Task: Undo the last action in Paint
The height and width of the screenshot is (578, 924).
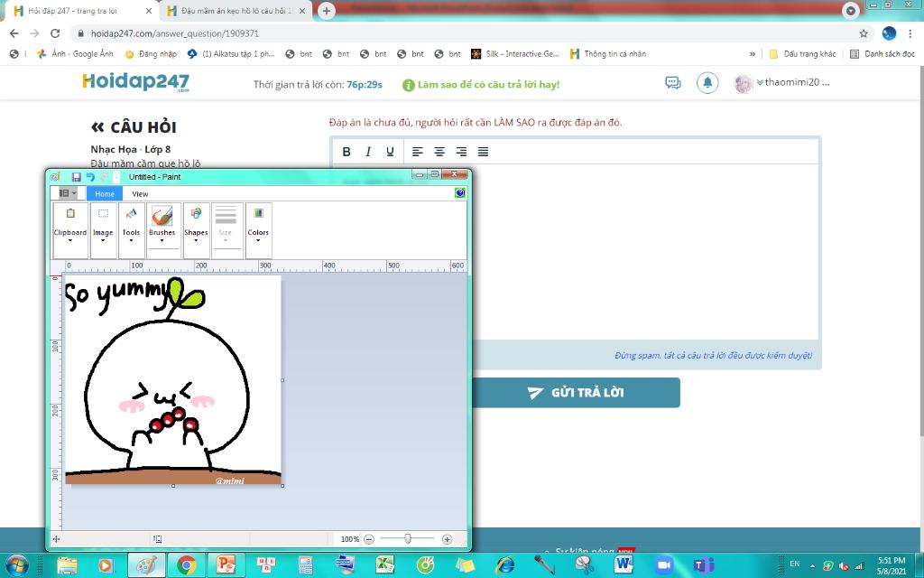Action: [90, 177]
